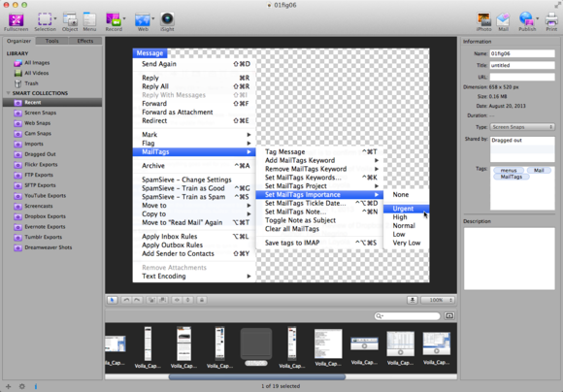Open the Screencasts collection
Viewport: 563px width, 392px height.
39,206
